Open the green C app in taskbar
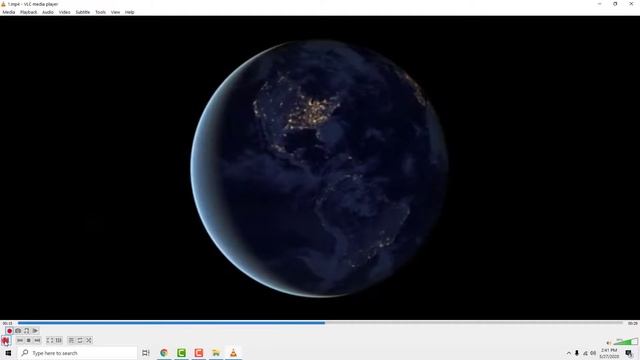This screenshot has height=360, width=640. coord(182,353)
